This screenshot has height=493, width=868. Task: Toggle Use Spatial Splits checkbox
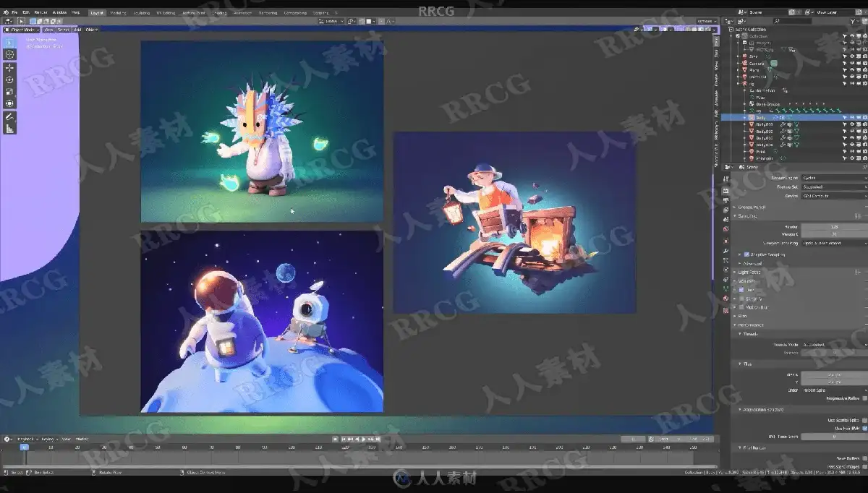pos(864,421)
